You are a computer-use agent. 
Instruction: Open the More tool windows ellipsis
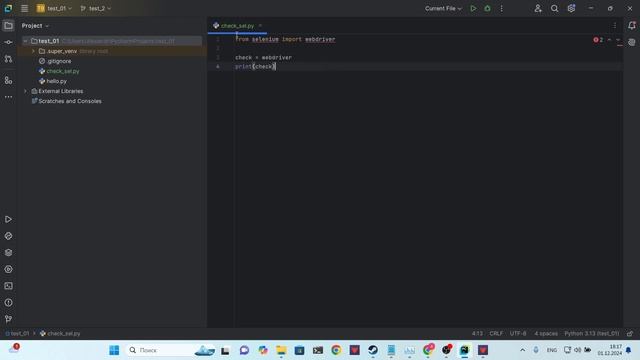coord(8,97)
